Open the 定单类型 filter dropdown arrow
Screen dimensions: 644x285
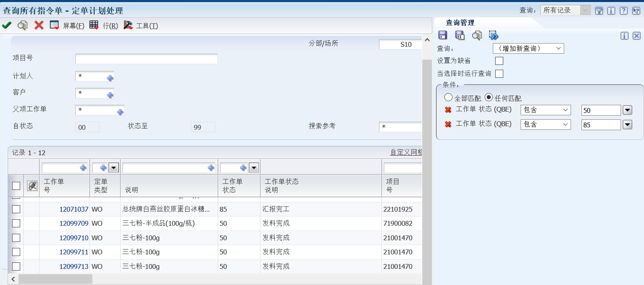tap(114, 168)
